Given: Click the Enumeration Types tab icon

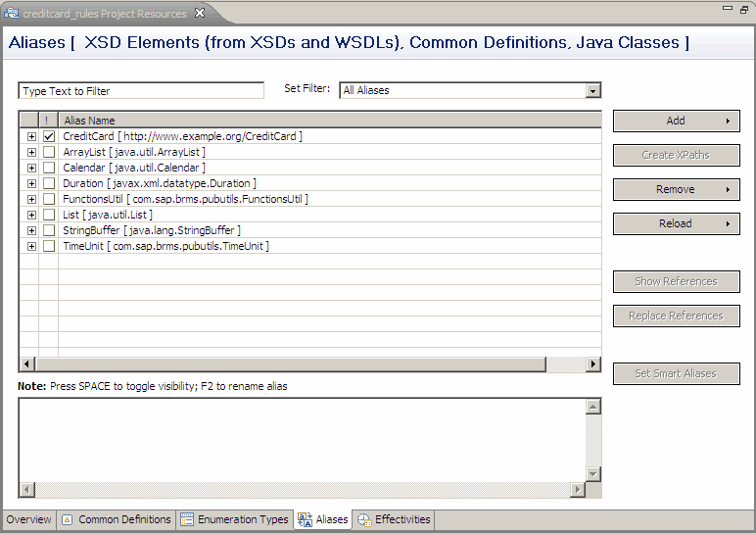Looking at the screenshot, I should [187, 519].
